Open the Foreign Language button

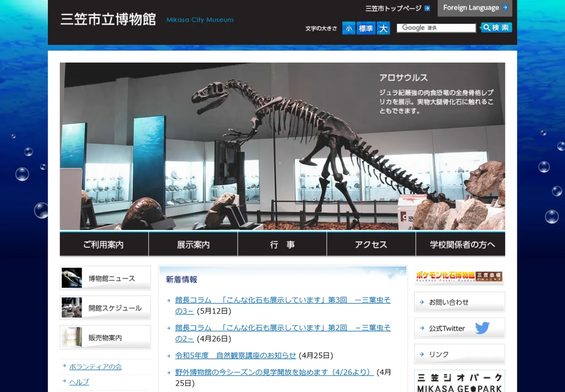(x=475, y=8)
